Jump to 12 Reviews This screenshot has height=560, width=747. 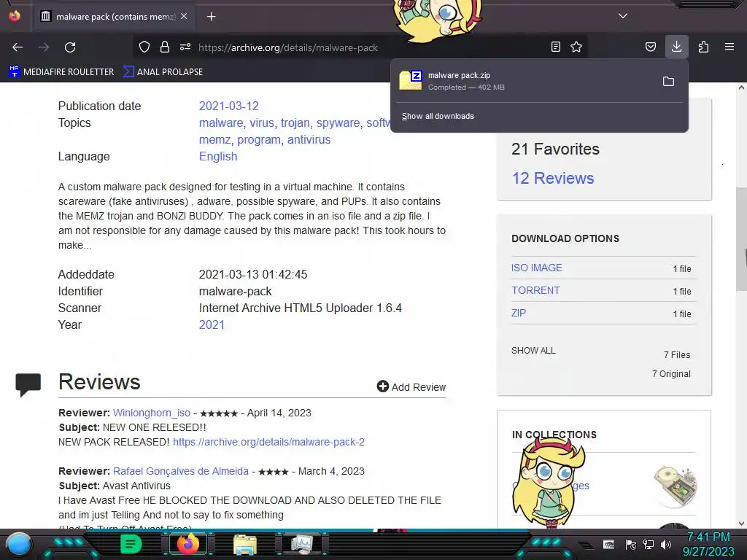pyautogui.click(x=553, y=178)
